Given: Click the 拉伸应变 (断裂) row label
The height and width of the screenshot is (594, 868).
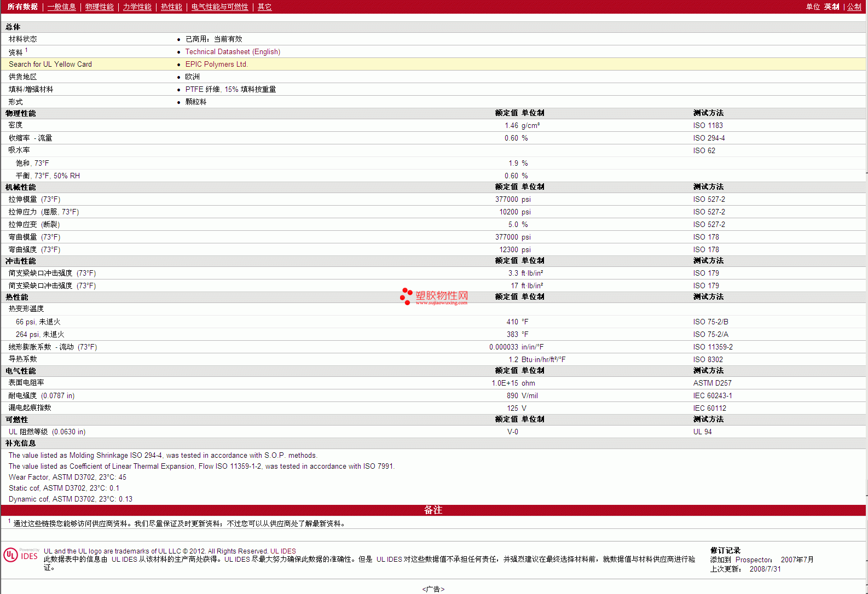Looking at the screenshot, I should tap(34, 224).
